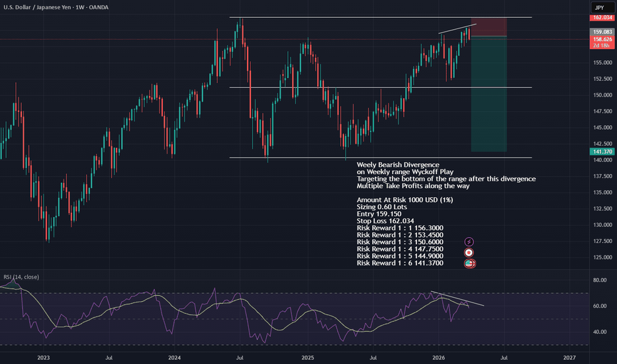Click the purple lightning event icon
Viewport: 617px width, 364px height.
[x=469, y=242]
